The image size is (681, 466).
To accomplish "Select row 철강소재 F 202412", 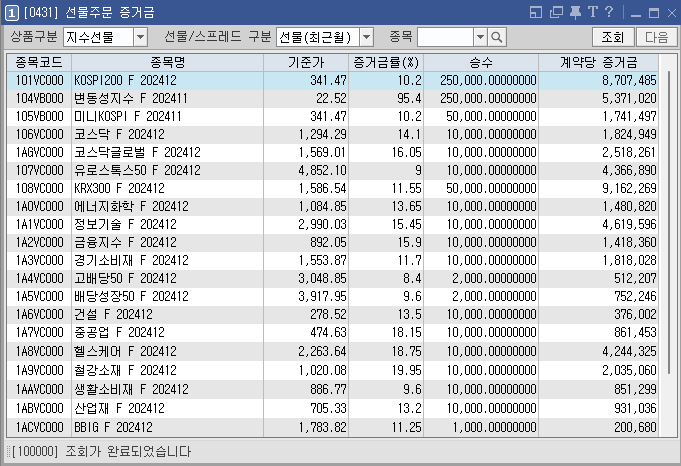I will coord(333,370).
